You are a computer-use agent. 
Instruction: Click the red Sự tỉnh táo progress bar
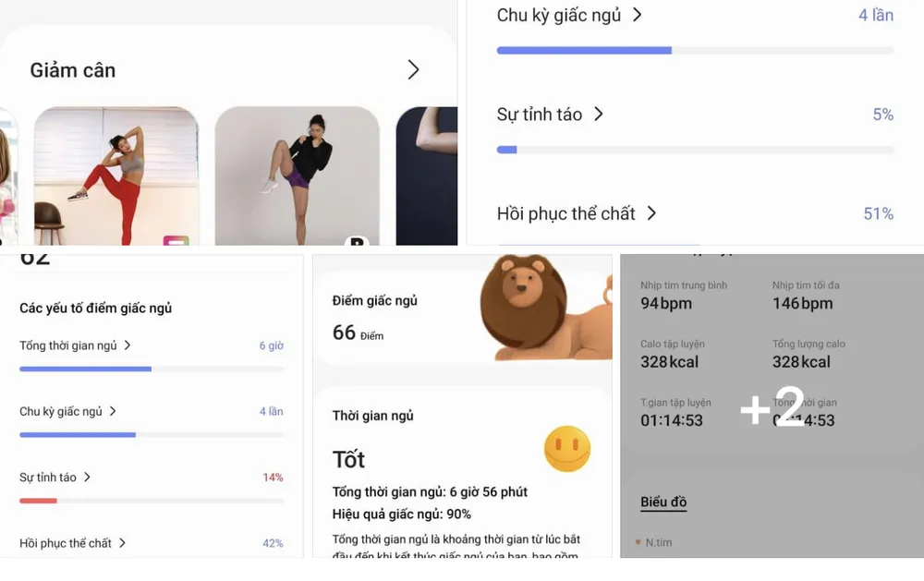(38, 501)
